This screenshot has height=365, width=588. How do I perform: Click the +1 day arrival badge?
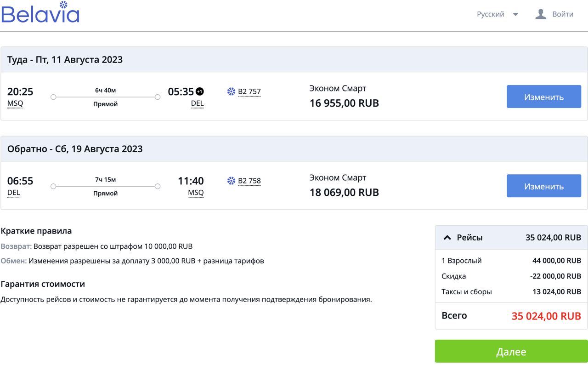pyautogui.click(x=199, y=91)
